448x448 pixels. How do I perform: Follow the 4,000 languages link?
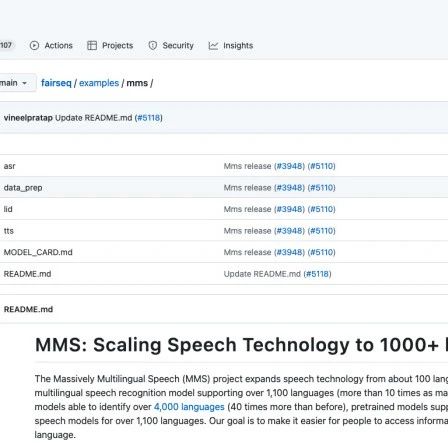point(189,407)
